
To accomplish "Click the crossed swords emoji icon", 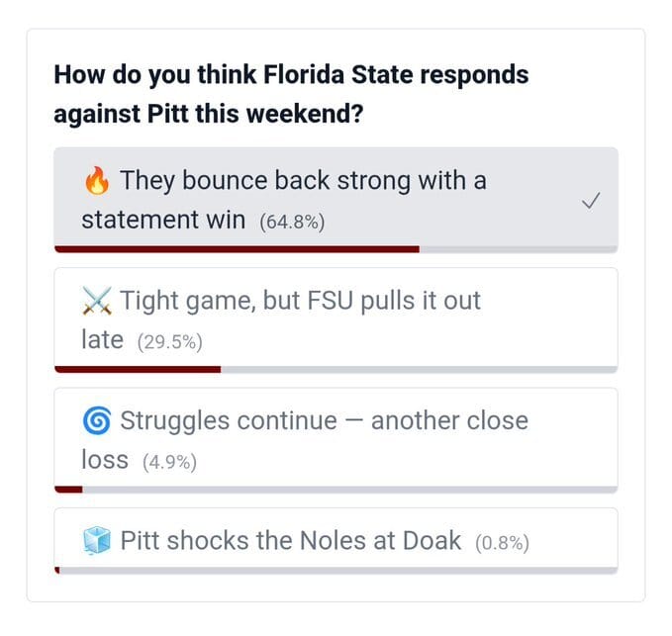I will point(97,301).
